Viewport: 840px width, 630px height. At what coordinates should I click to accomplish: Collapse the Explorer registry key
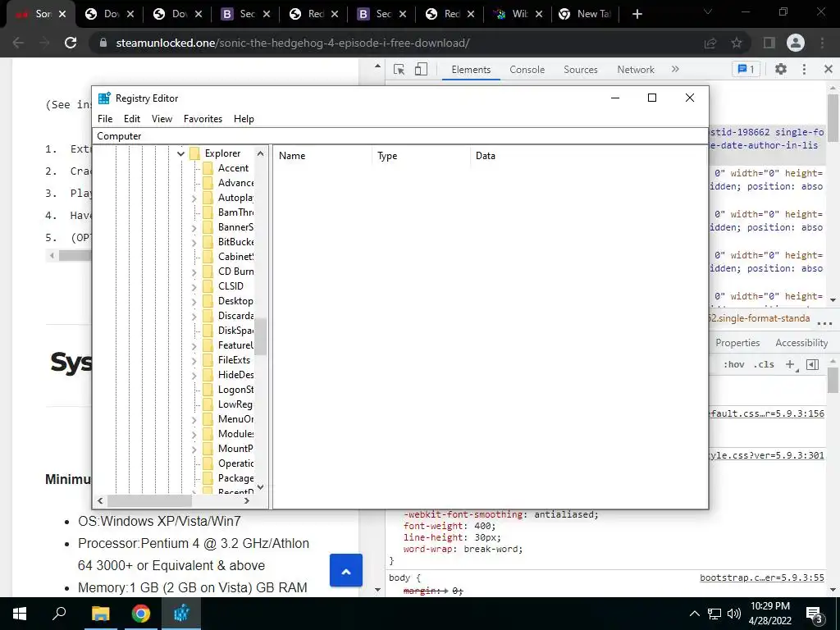point(180,153)
